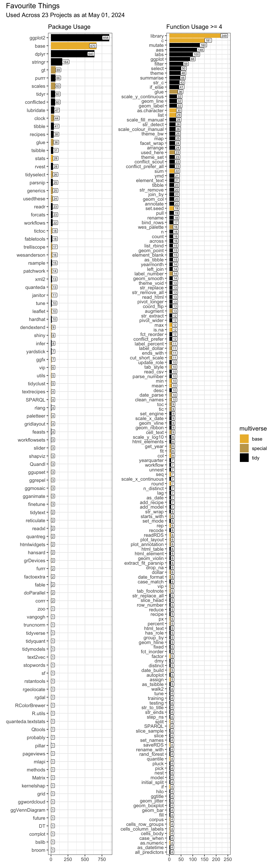This screenshot has height=868, width=276.
Task: Click the 'tidy' legend color swatch
Action: (x=244, y=458)
